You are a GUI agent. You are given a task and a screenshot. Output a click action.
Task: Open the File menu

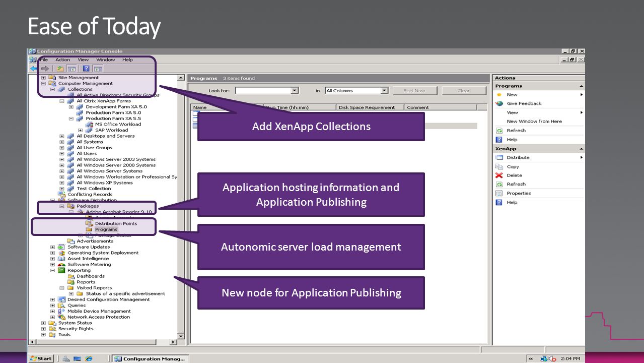[x=43, y=59]
